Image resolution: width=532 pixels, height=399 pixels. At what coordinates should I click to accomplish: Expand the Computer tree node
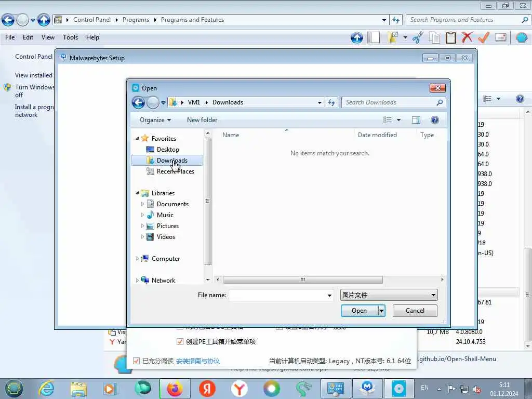pyautogui.click(x=137, y=259)
